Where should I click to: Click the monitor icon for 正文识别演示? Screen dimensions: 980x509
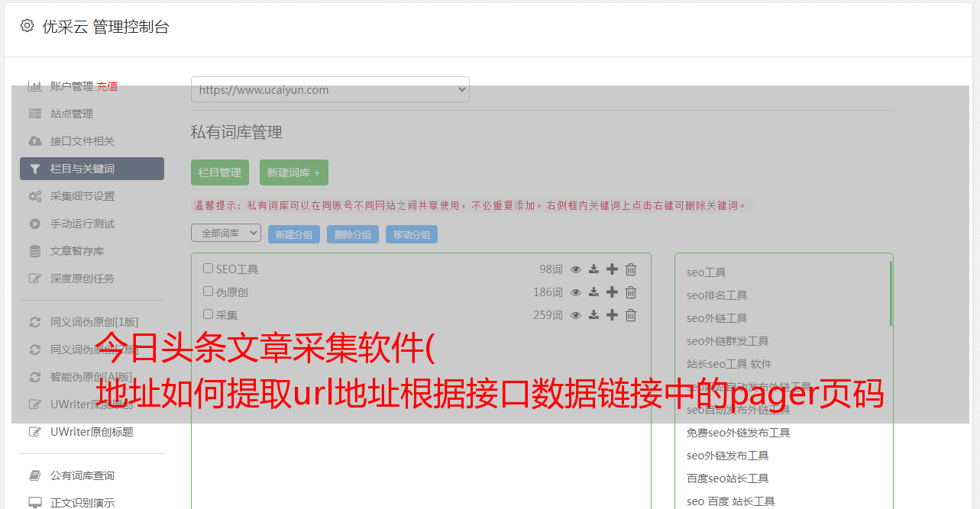click(35, 503)
